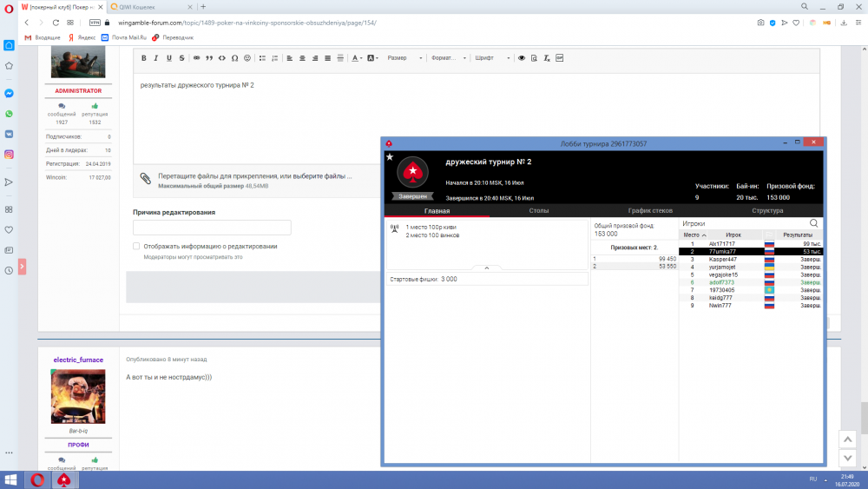
Task: Toggle the favorite star in the tournament lobby
Action: pos(390,157)
